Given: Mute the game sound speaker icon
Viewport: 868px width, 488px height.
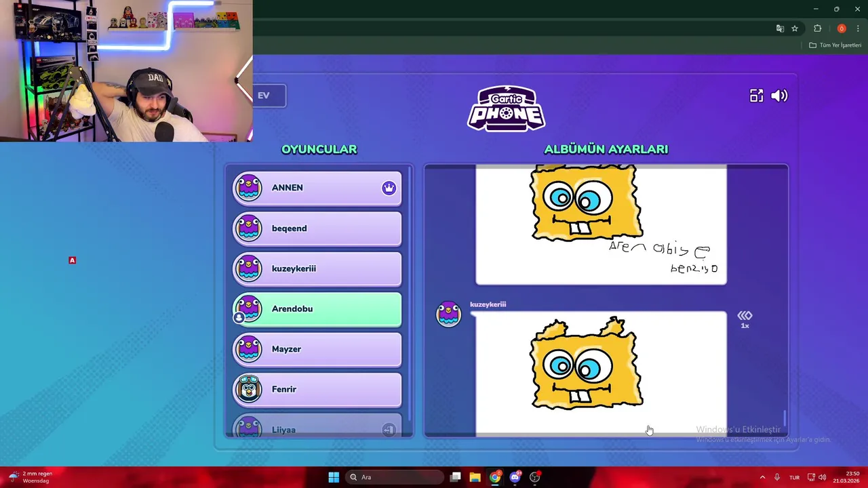Looking at the screenshot, I should point(779,96).
